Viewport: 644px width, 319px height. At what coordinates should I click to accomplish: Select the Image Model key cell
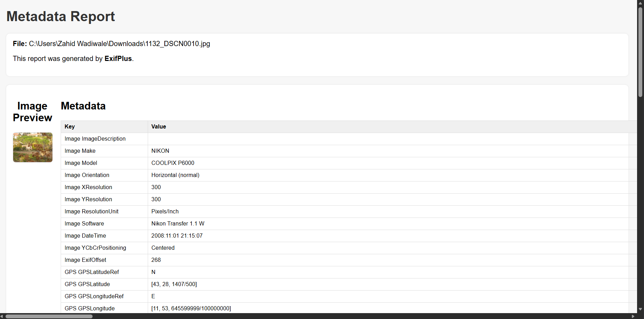pyautogui.click(x=104, y=163)
